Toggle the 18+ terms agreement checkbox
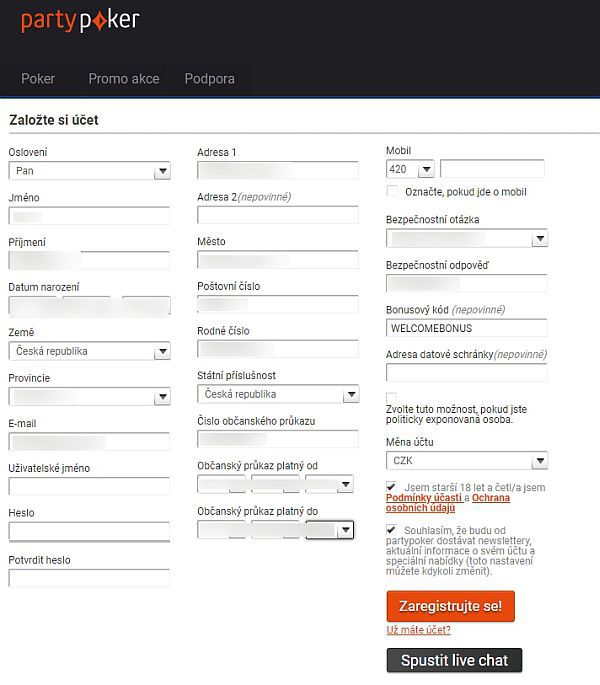Image resolution: width=600 pixels, height=685 pixels. [x=392, y=487]
